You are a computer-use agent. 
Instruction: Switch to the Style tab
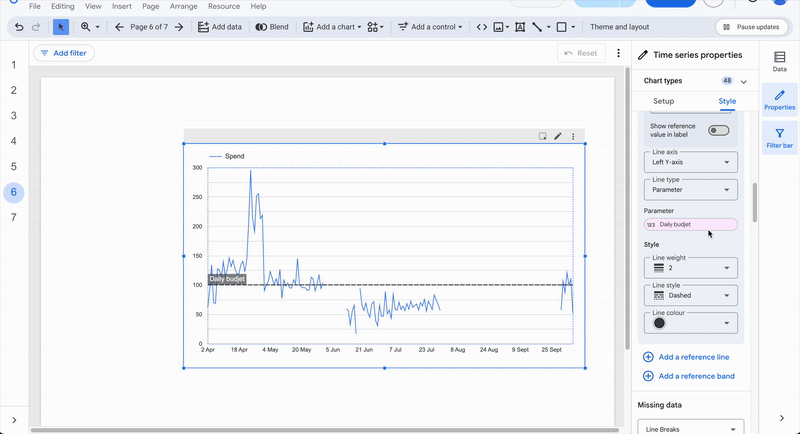(727, 101)
